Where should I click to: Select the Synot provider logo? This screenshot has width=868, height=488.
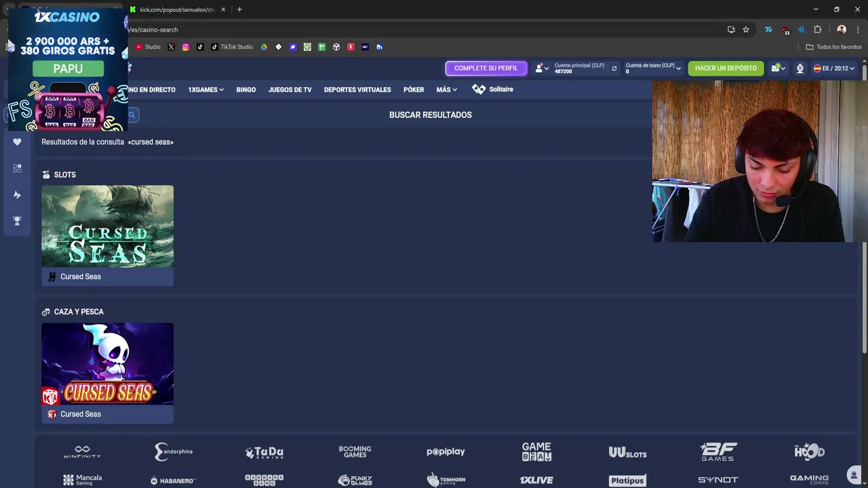pyautogui.click(x=718, y=480)
